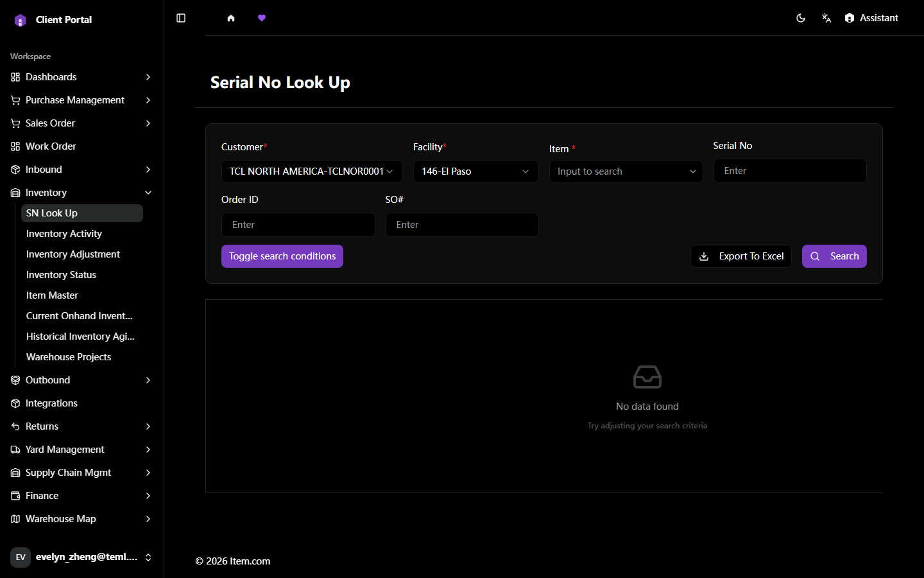Click the Yard Management truck icon
The image size is (924, 578).
[15, 450]
